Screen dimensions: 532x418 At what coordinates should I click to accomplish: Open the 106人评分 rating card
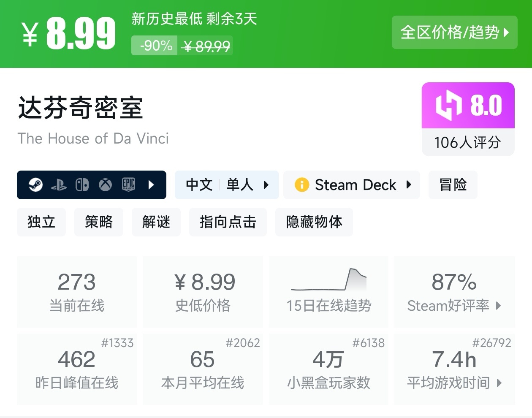click(x=468, y=142)
